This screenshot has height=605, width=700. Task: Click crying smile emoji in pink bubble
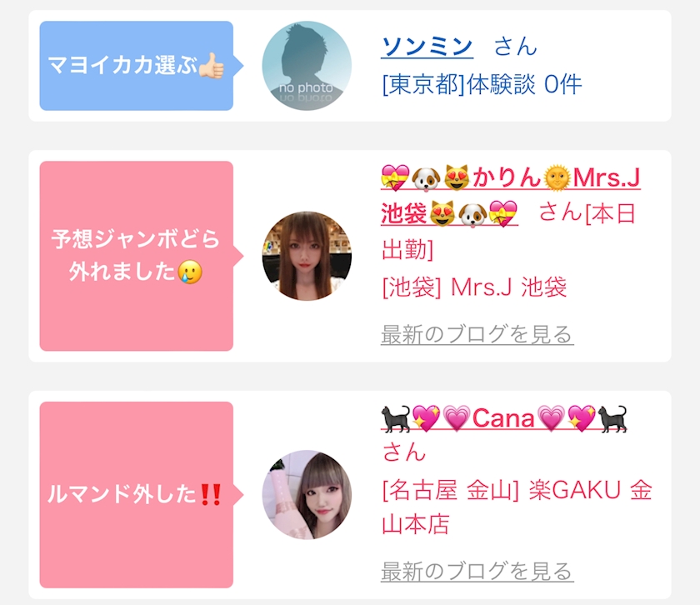coord(190,272)
